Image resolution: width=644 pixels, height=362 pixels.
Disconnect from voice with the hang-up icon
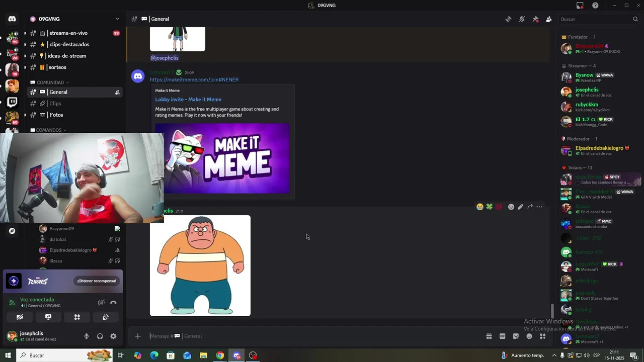(113, 303)
